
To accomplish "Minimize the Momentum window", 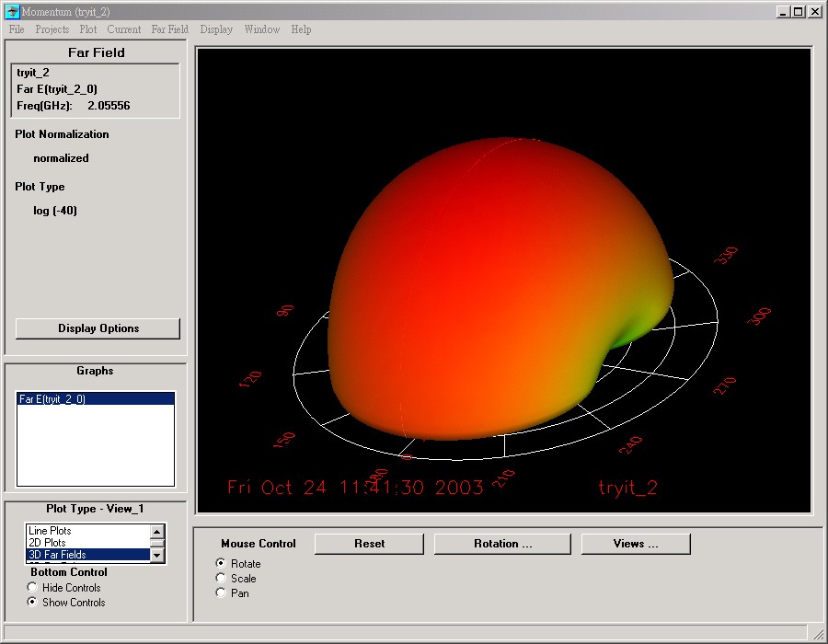I will [x=784, y=12].
